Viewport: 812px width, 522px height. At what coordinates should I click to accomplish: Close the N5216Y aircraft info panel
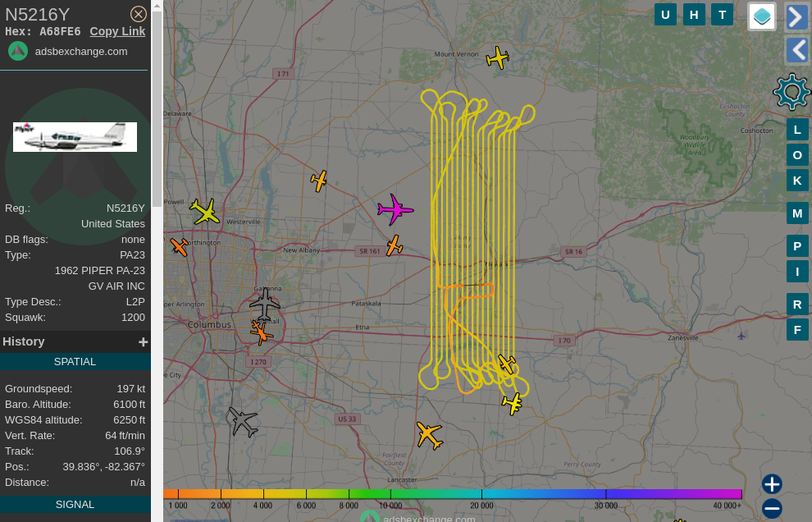139,14
